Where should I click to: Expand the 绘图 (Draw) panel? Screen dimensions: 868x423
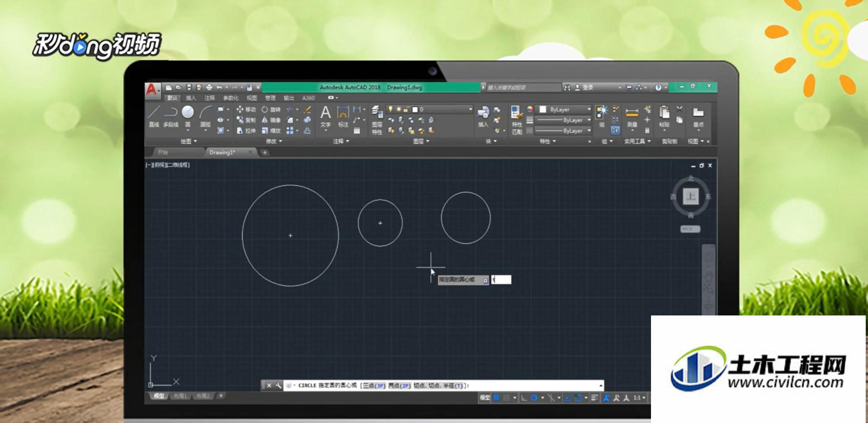coord(189,141)
